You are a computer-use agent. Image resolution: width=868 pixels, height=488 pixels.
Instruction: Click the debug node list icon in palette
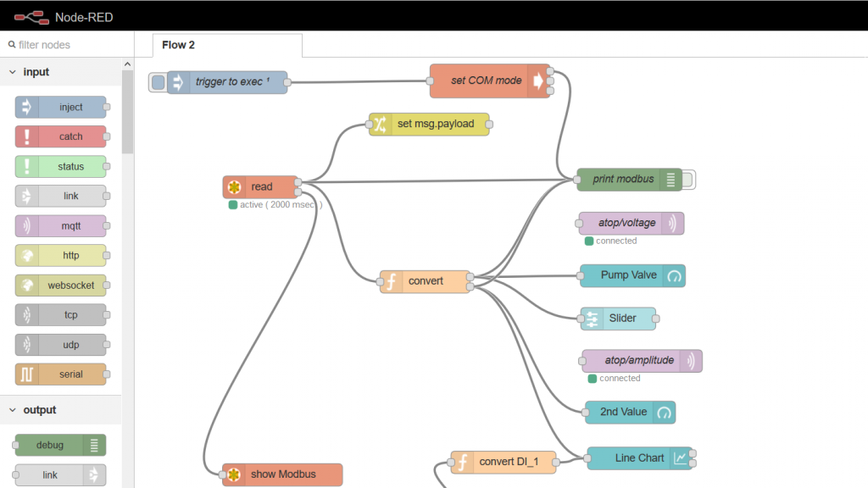pos(94,445)
